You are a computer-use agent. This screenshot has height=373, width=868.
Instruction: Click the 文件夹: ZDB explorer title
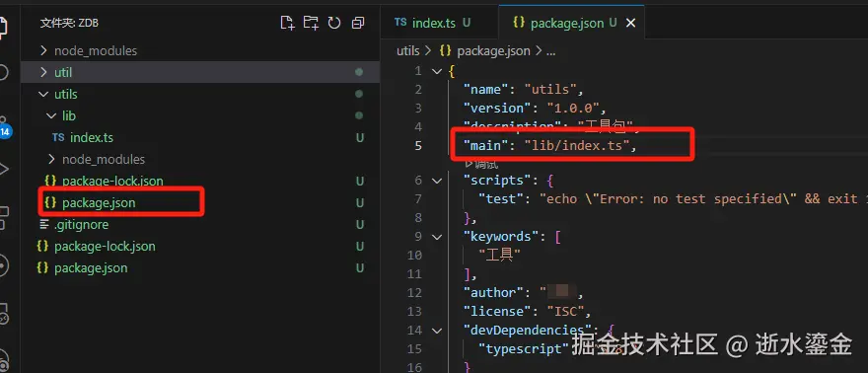[x=69, y=24]
